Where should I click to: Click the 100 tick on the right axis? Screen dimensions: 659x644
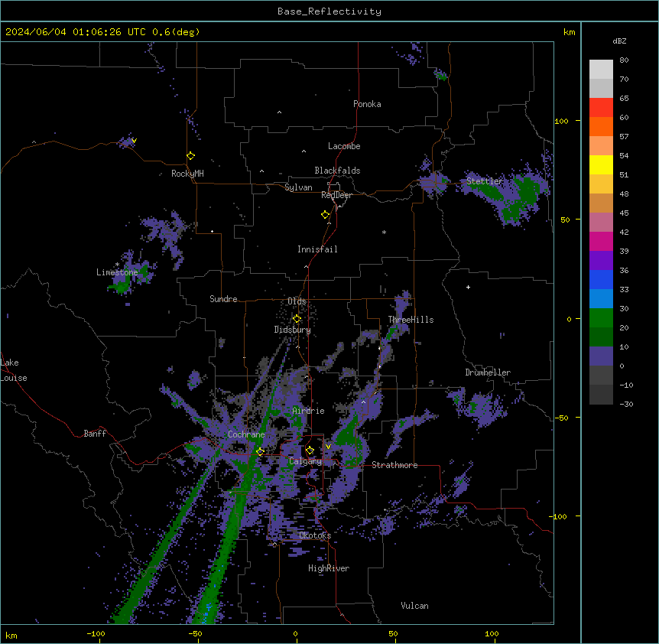pyautogui.click(x=561, y=121)
